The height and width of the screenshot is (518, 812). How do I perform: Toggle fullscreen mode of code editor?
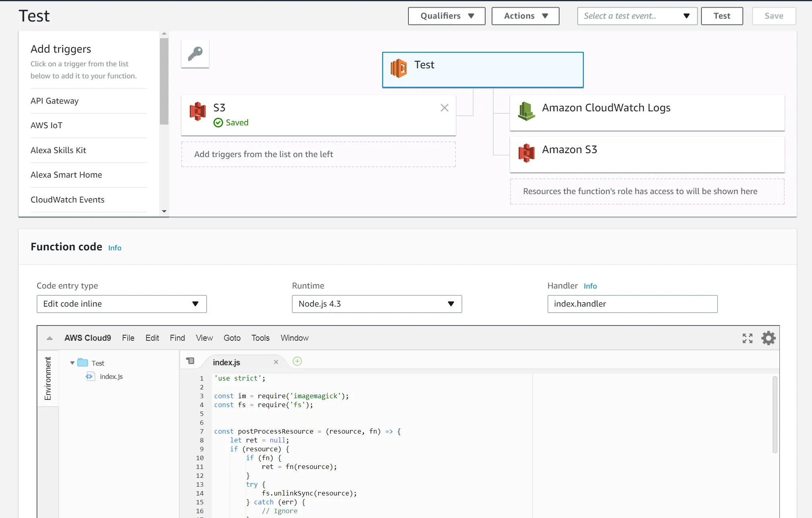(x=747, y=338)
